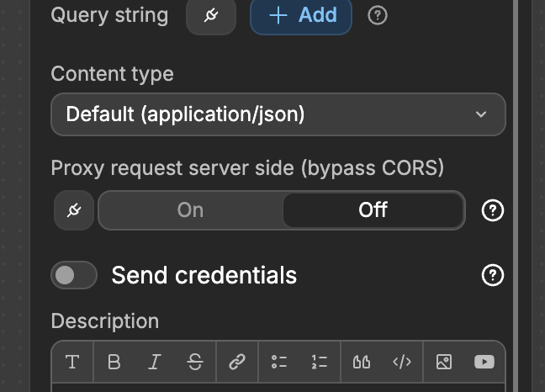Add a new query string parameter
545x392 pixels.
(x=301, y=16)
